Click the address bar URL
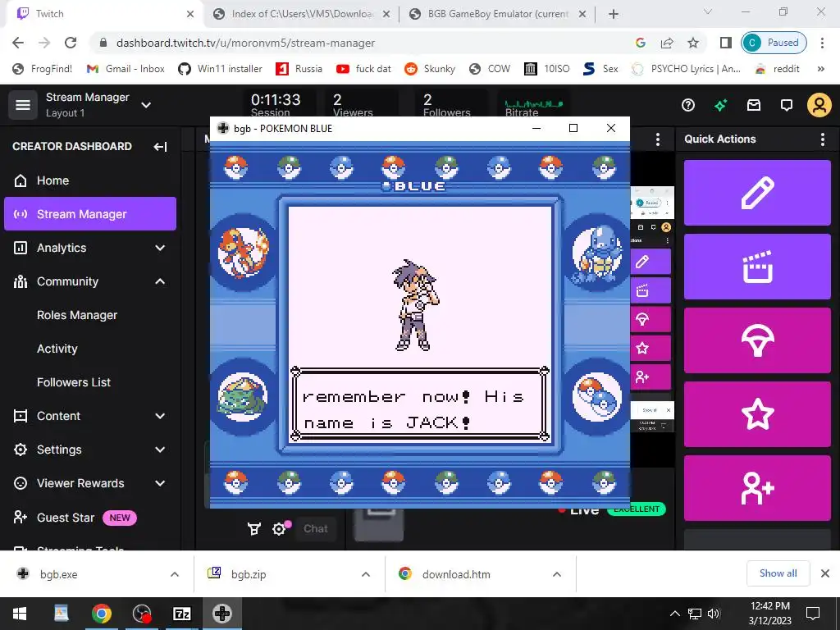This screenshot has width=840, height=630. click(x=245, y=43)
